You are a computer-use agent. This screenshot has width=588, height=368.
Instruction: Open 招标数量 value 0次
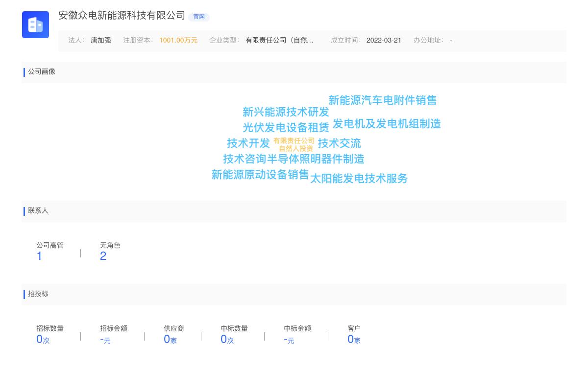(43, 340)
